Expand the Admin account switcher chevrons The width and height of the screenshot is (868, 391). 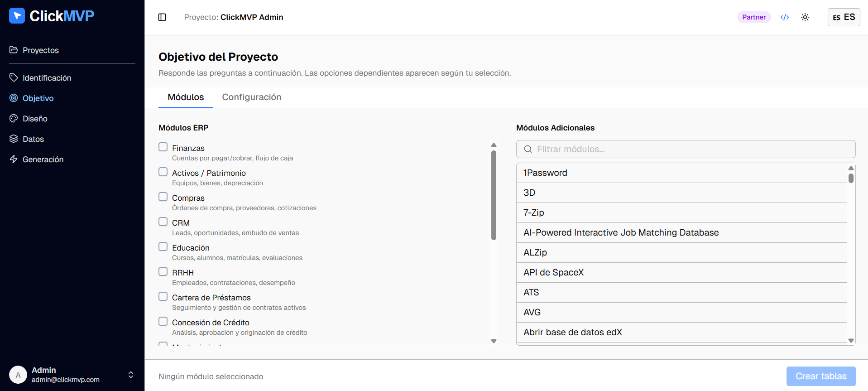pos(131,375)
